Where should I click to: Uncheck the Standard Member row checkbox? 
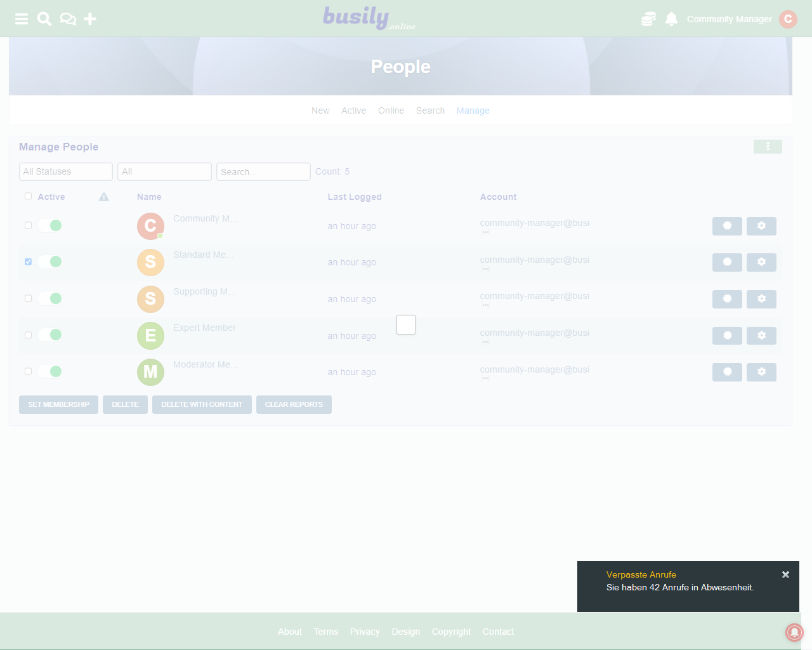pos(28,262)
